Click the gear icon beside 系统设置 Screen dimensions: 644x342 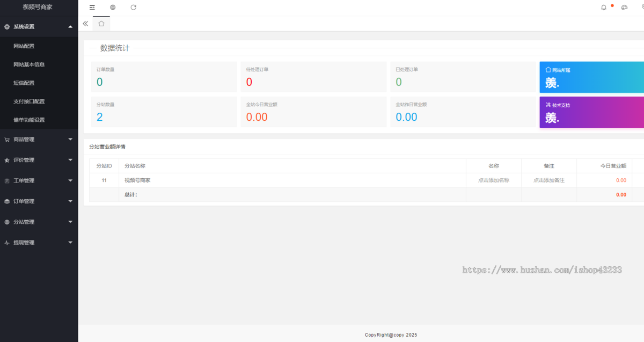click(7, 27)
